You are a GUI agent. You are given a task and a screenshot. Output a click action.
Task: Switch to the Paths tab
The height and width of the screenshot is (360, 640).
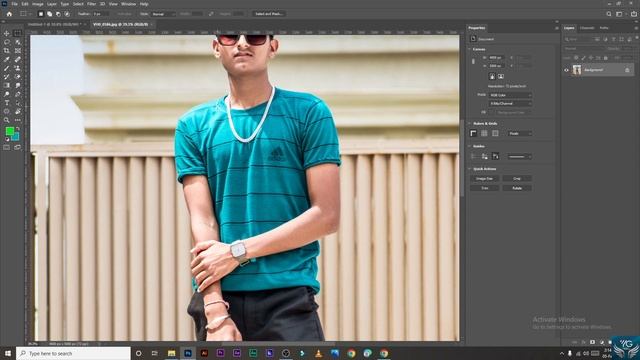(x=604, y=28)
